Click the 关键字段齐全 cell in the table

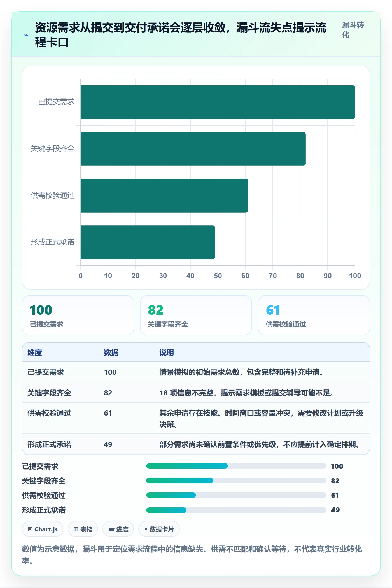[49, 393]
